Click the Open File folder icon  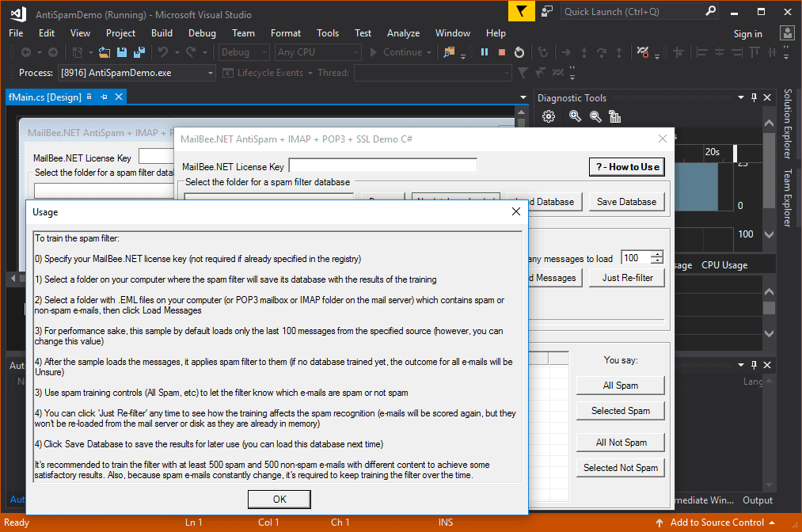[105, 52]
